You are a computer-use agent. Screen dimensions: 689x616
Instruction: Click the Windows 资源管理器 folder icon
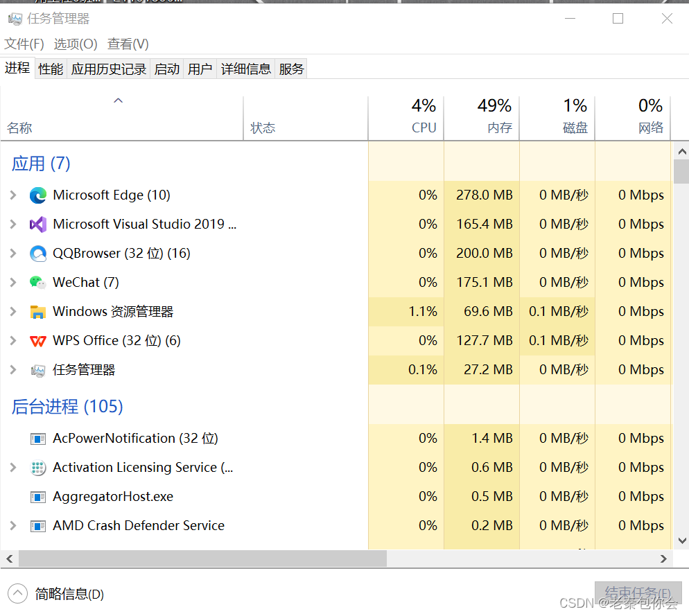coord(38,312)
